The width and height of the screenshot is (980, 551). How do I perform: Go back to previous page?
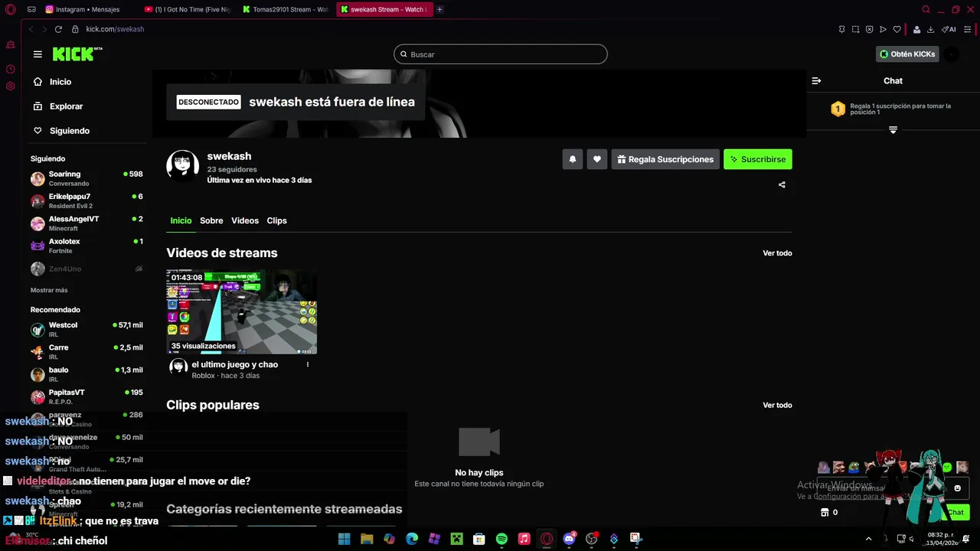pos(31,29)
